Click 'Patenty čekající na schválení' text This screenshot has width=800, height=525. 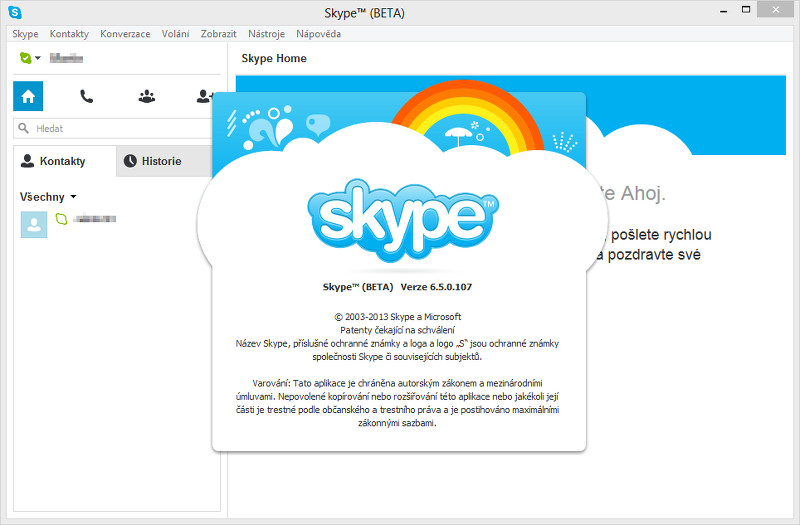point(397,330)
